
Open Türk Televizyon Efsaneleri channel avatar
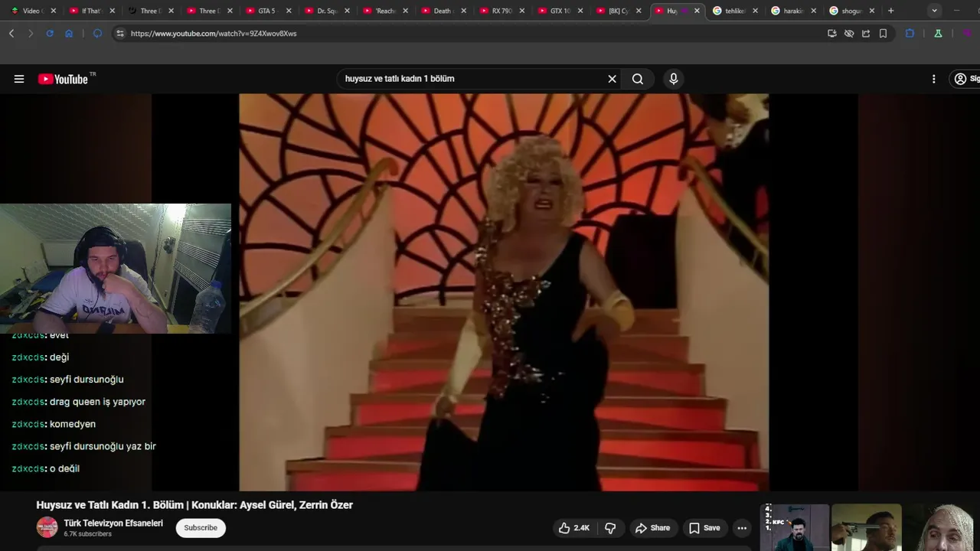pos(47,527)
